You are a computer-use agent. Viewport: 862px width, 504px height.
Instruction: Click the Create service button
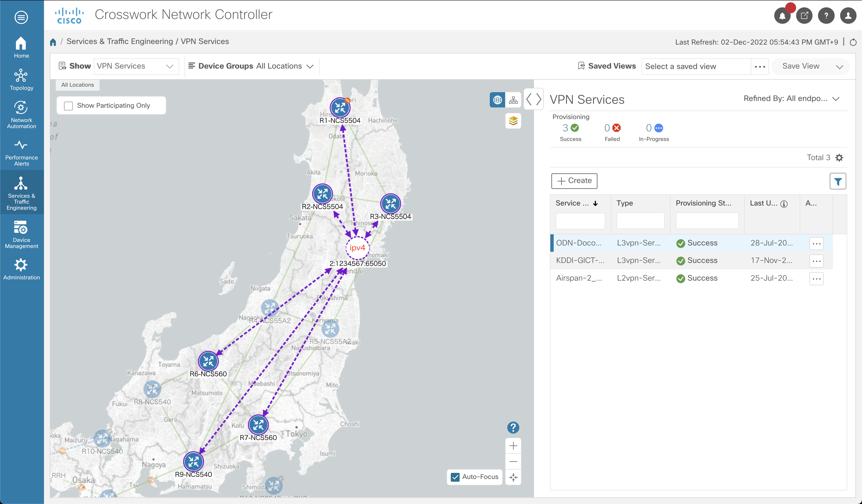tap(574, 181)
